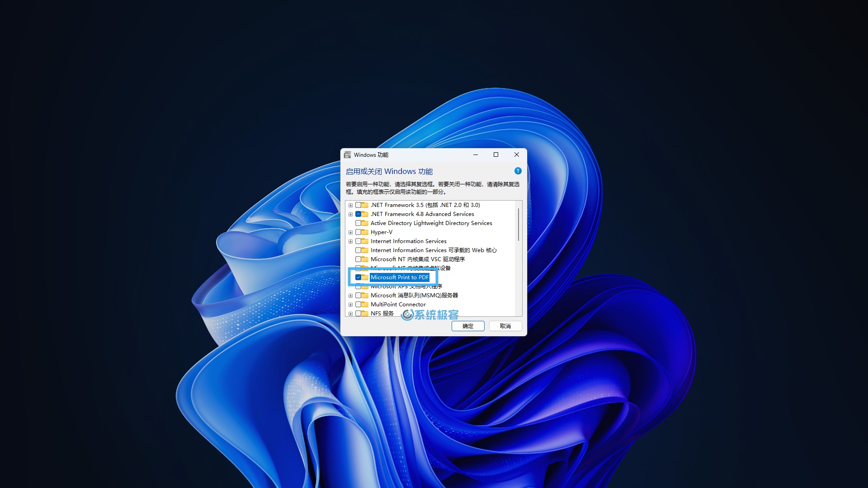Click folder icon of Microsoft NT VSC 驱动程序
The height and width of the screenshot is (488, 868).
coord(365,259)
